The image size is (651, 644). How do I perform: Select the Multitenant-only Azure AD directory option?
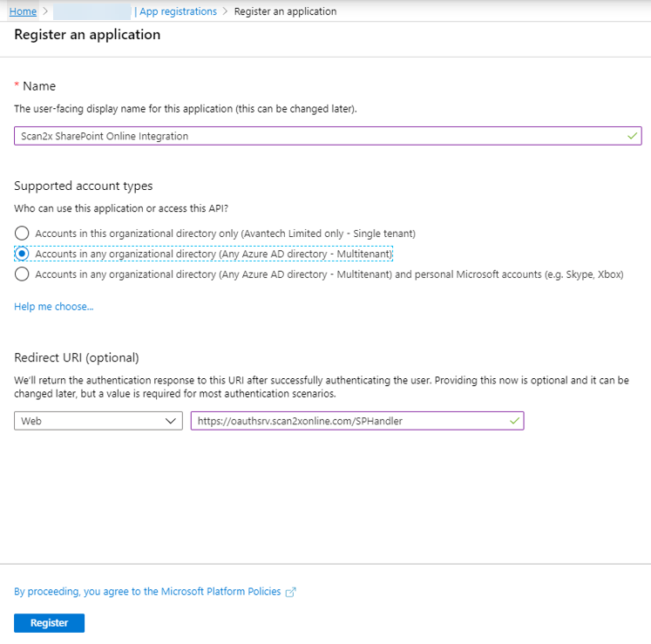click(21, 254)
